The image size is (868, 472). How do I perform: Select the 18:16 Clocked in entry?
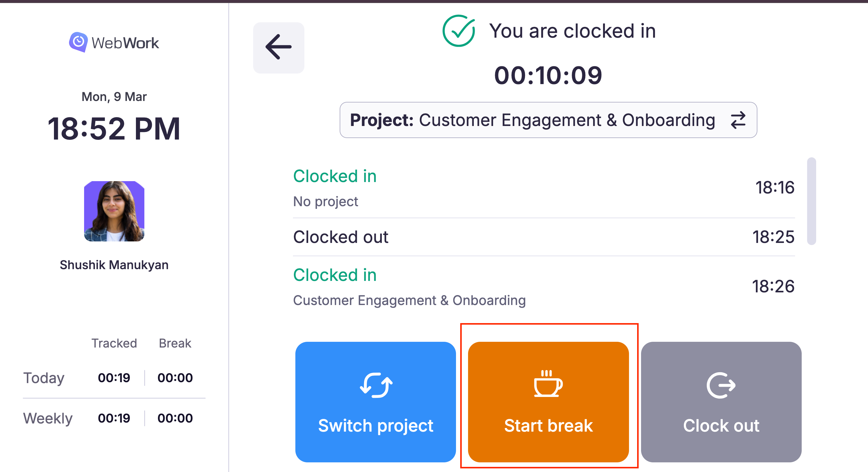[x=543, y=188]
